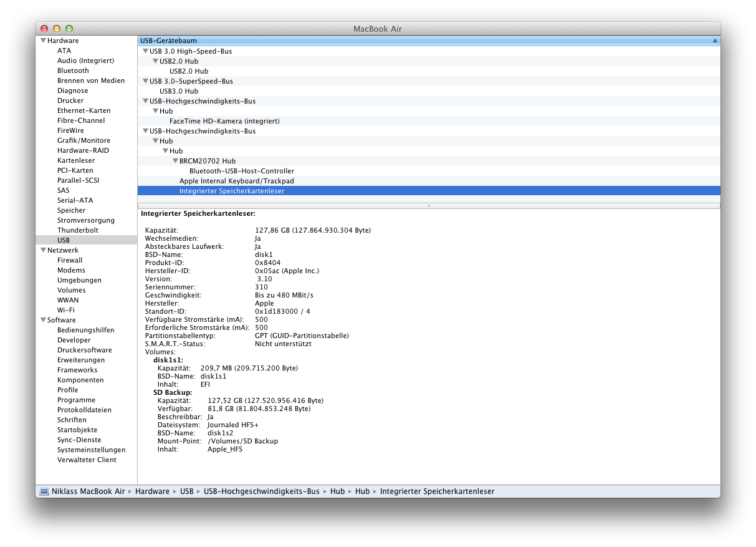Select Parallel-SCSI in the sidebar

pos(78,180)
